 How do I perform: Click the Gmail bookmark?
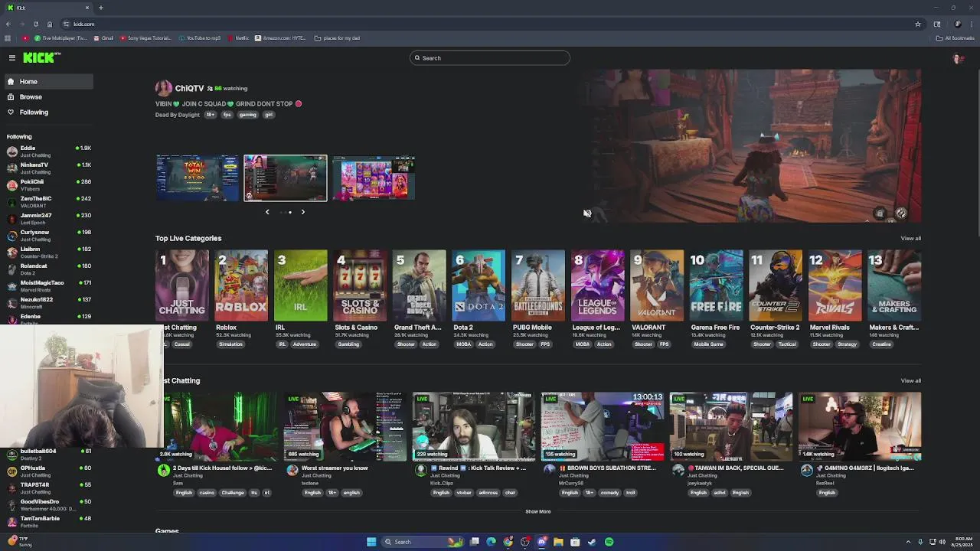click(x=104, y=38)
